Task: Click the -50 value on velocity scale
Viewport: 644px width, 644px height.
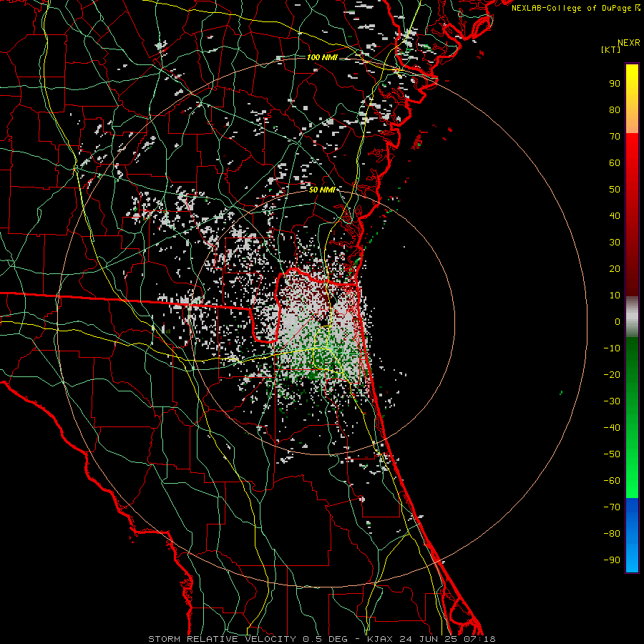Action: pyautogui.click(x=612, y=454)
